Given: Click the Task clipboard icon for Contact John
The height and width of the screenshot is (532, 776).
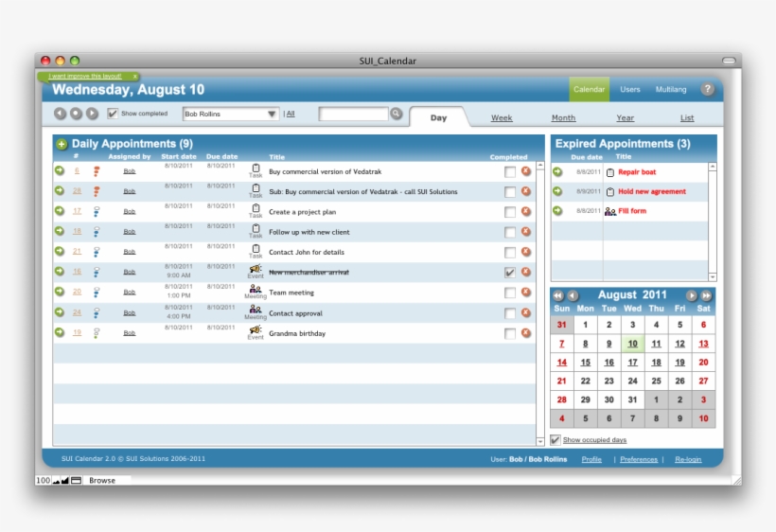Looking at the screenshot, I should [256, 248].
